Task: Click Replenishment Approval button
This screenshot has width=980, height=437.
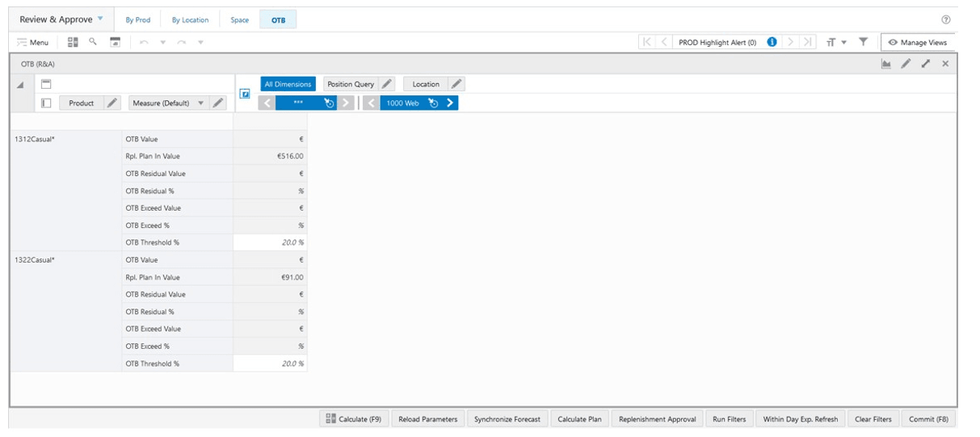Action: tap(657, 419)
